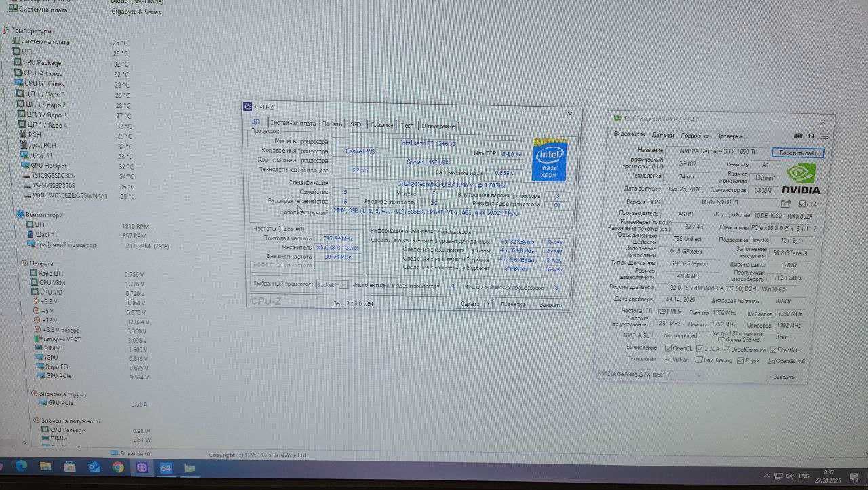Open the Датчики tab in GPU-Z
The image size is (868, 490).
pyautogui.click(x=663, y=135)
